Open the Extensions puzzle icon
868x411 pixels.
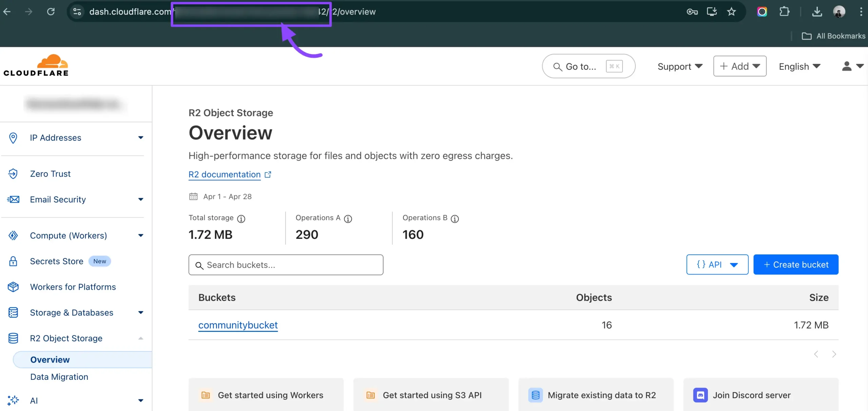point(784,12)
